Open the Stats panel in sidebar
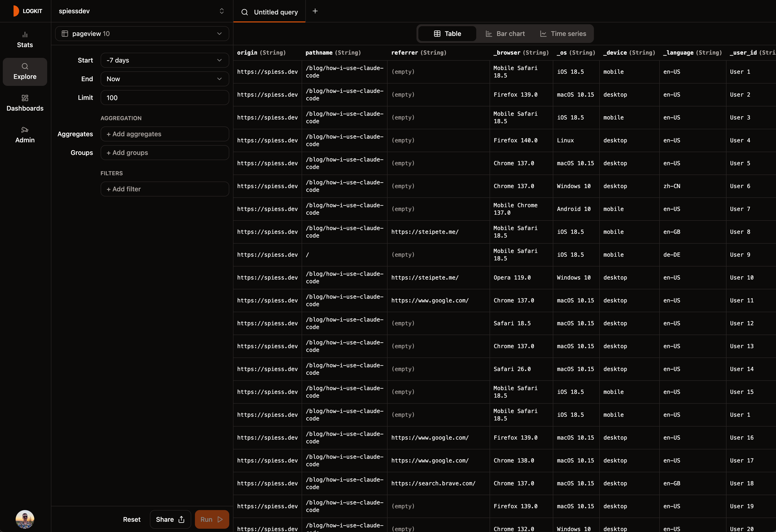This screenshot has height=532, width=776. pos(25,39)
